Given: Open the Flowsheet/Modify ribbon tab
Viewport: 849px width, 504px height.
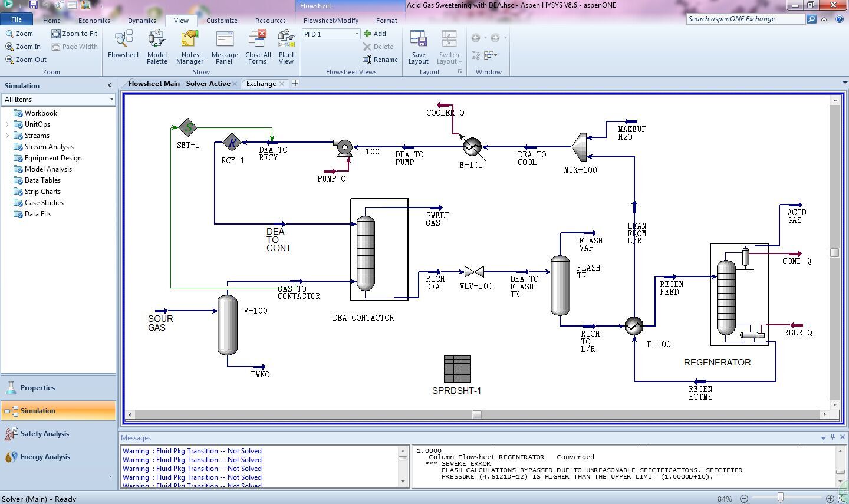Looking at the screenshot, I should (331, 21).
